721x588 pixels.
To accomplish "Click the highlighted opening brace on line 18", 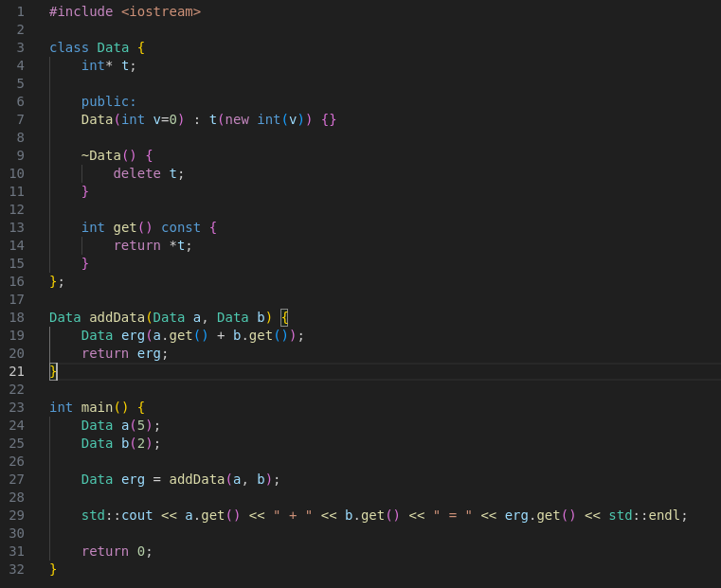I will tap(284, 317).
